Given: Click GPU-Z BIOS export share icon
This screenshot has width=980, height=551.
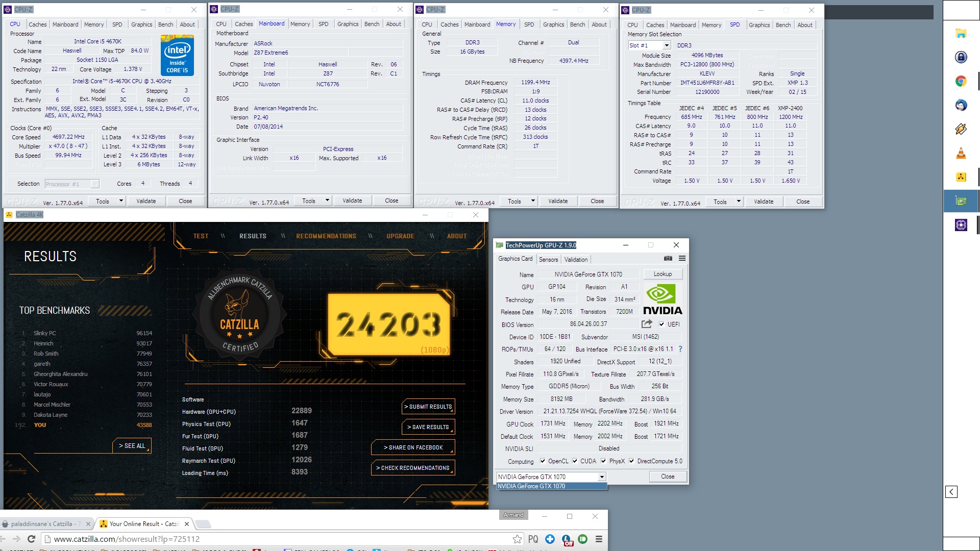Looking at the screenshot, I should (647, 324).
